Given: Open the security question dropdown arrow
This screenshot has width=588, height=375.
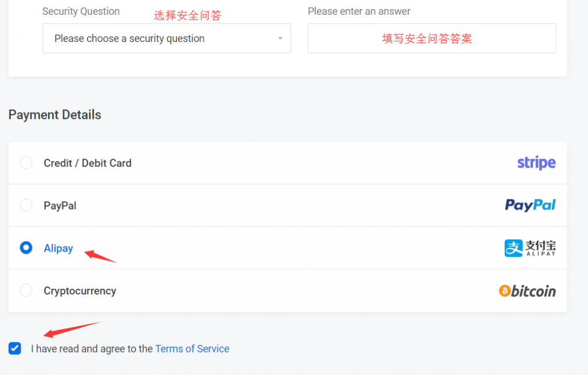Looking at the screenshot, I should pyautogui.click(x=280, y=38).
